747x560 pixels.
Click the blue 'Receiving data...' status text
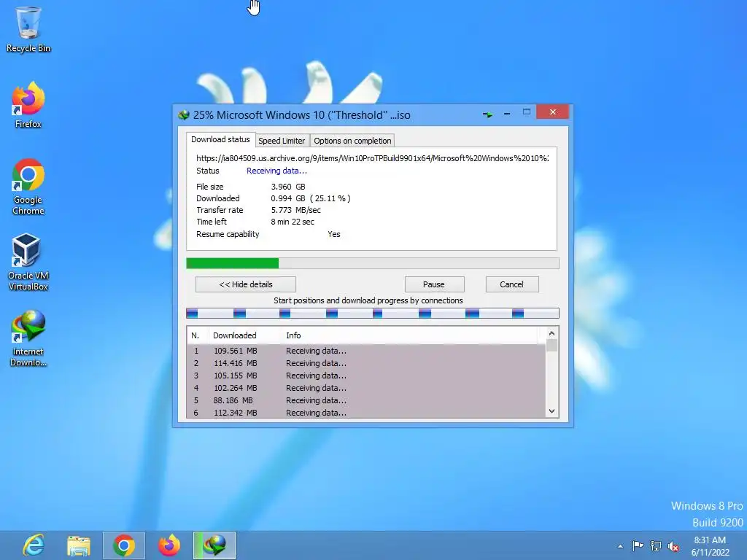click(x=276, y=171)
